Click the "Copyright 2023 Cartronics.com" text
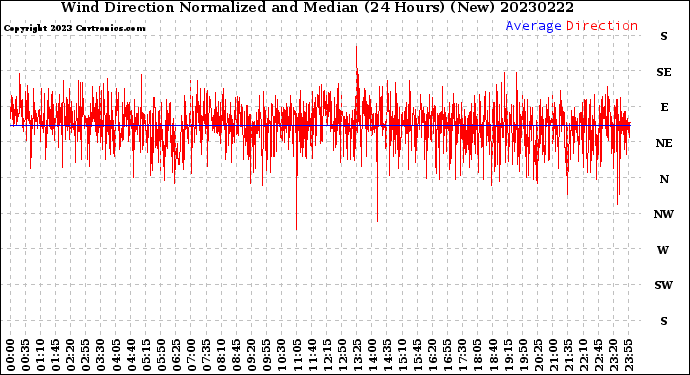The width and height of the screenshot is (690, 375). click(x=74, y=28)
